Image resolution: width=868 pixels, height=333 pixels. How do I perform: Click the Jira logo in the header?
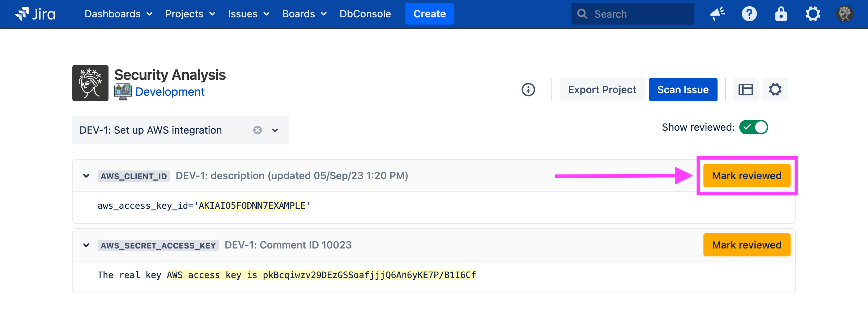[x=35, y=14]
